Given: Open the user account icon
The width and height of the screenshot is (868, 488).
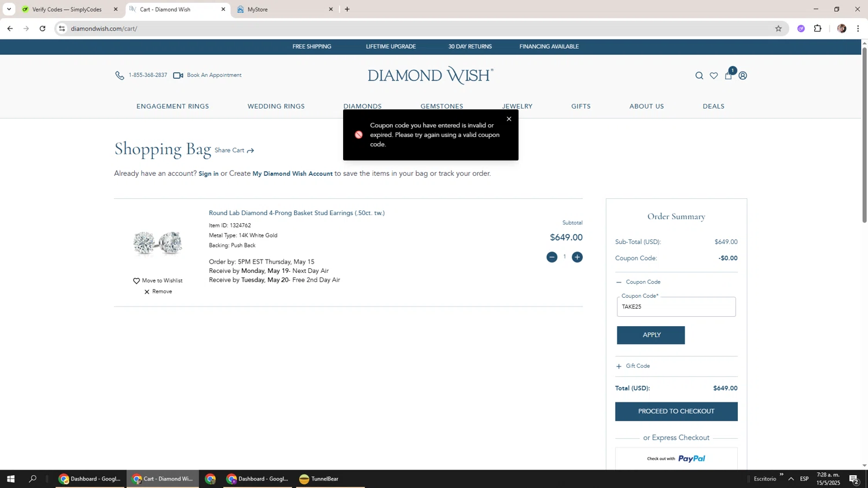Looking at the screenshot, I should pyautogui.click(x=743, y=76).
